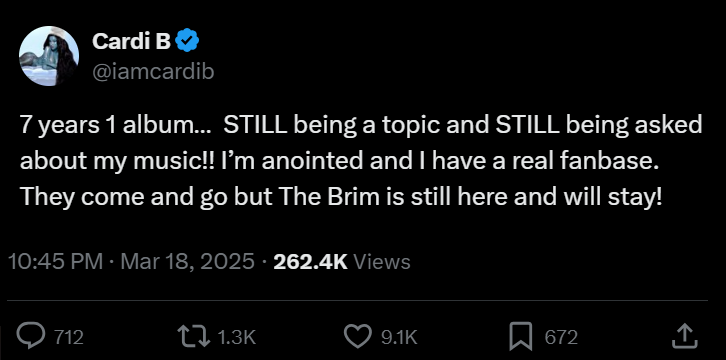Select the 9.1K likes count
The height and width of the screenshot is (360, 726).
click(399, 337)
